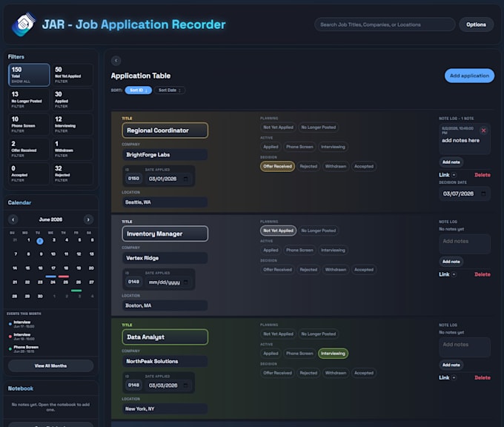Filter by 2 Offer Received
Screen dimensions: 504x427
29,149
